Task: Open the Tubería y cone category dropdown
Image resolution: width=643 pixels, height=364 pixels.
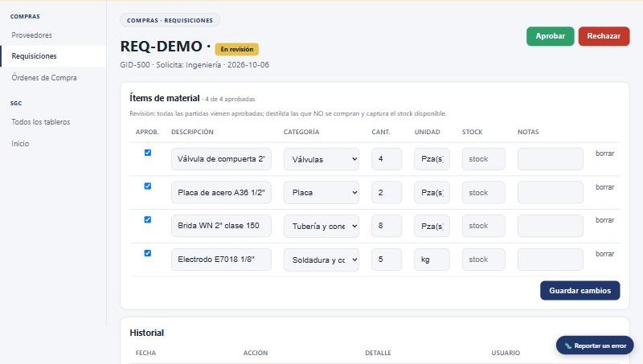Action: point(321,226)
